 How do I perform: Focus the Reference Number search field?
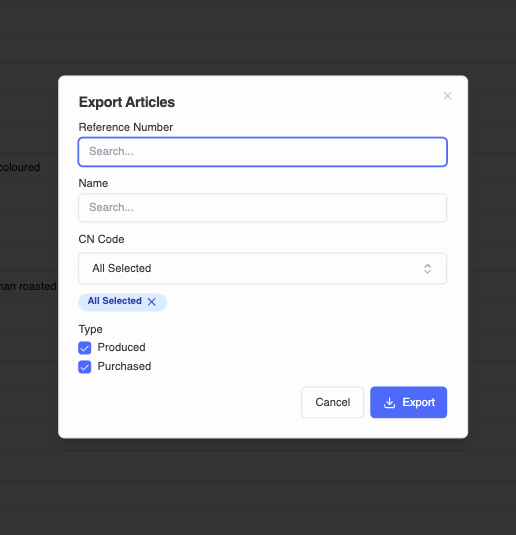(262, 152)
